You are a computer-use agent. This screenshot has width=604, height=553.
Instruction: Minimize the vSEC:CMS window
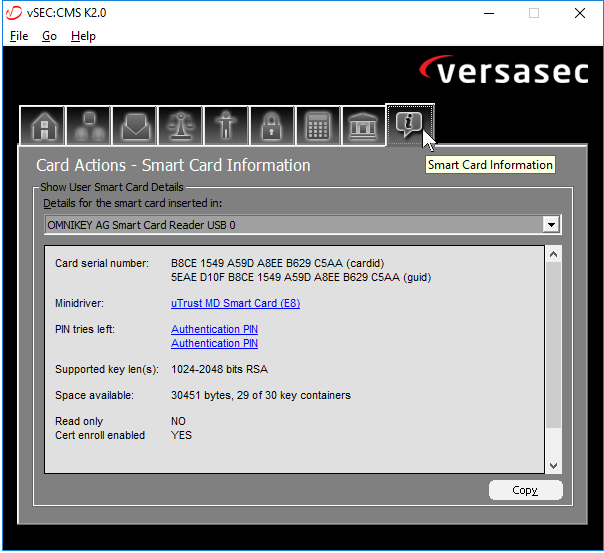tap(489, 13)
